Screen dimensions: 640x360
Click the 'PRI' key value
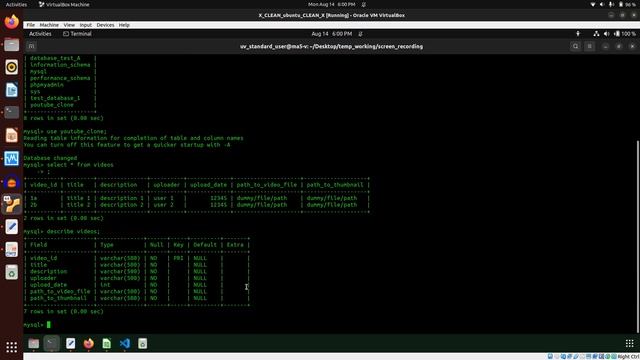click(178, 258)
